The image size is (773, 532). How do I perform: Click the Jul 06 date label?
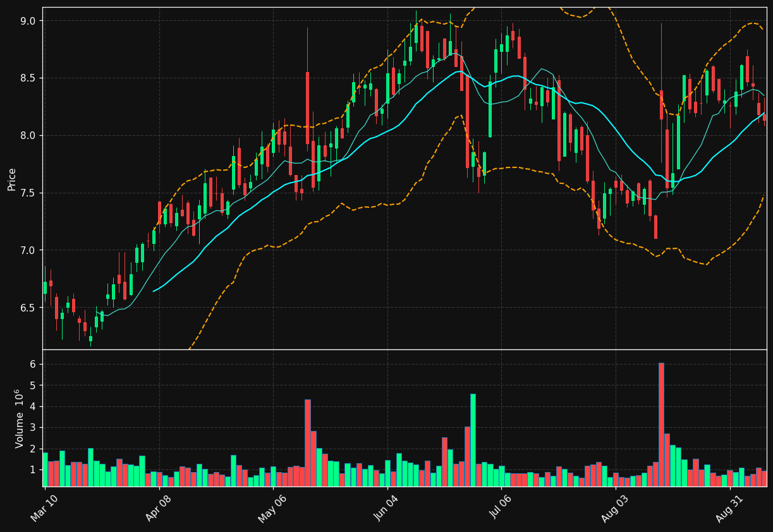501,508
